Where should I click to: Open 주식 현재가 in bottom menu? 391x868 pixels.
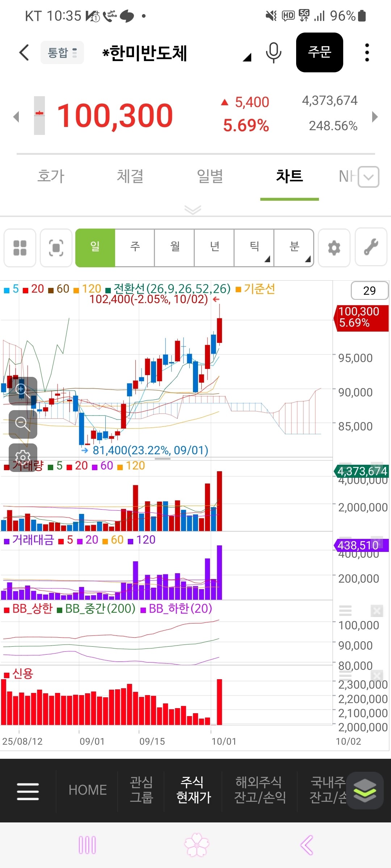point(193,790)
